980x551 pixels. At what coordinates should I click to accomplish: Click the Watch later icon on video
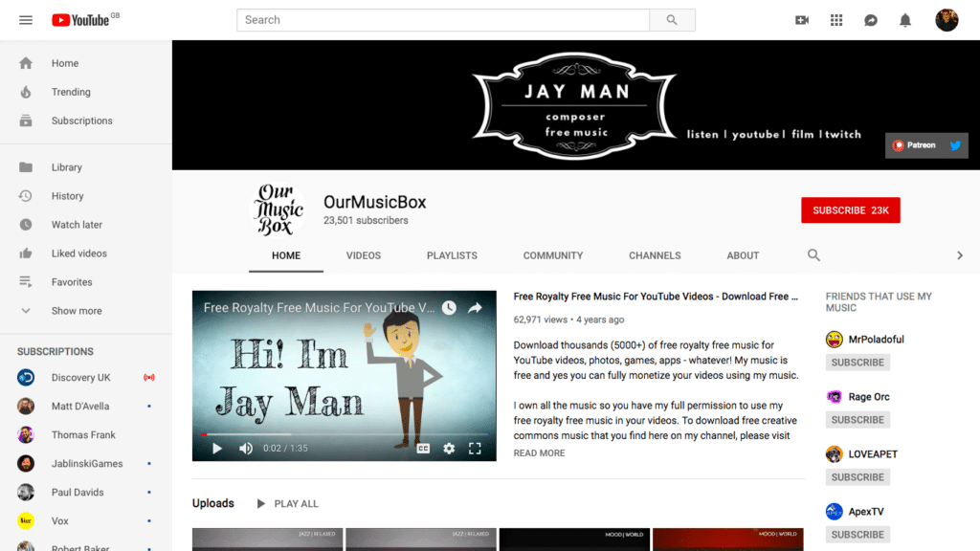tap(449, 307)
